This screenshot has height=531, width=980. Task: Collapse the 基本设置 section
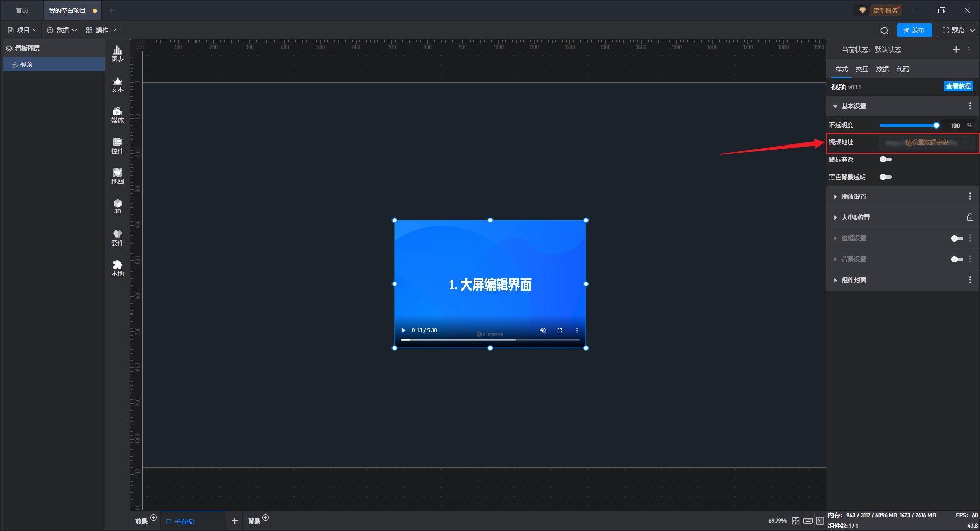[x=835, y=106]
